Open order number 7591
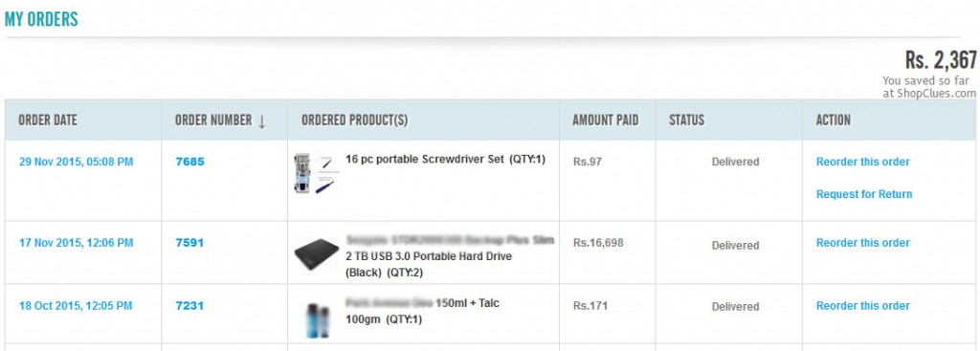This screenshot has height=351, width=980. 190,243
